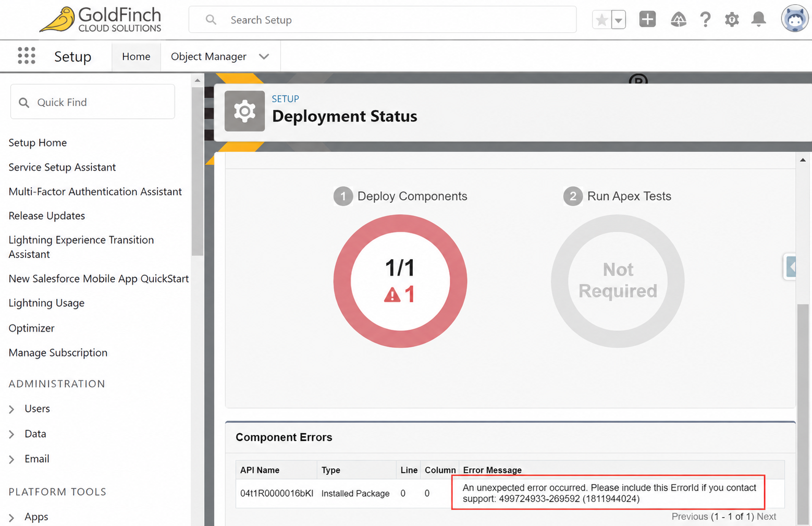Open the favorites list dropdown arrow
Viewport: 812px width, 526px height.
pos(618,20)
